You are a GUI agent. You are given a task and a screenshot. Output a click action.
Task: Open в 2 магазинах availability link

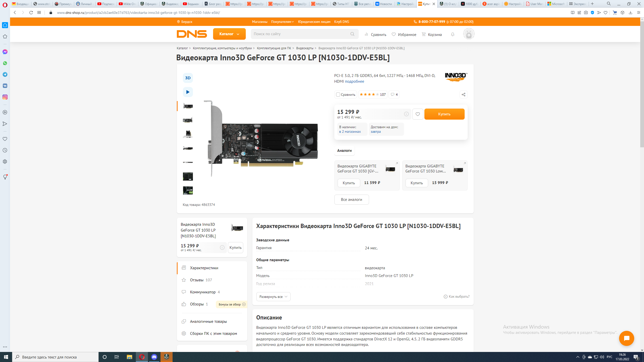350,132
